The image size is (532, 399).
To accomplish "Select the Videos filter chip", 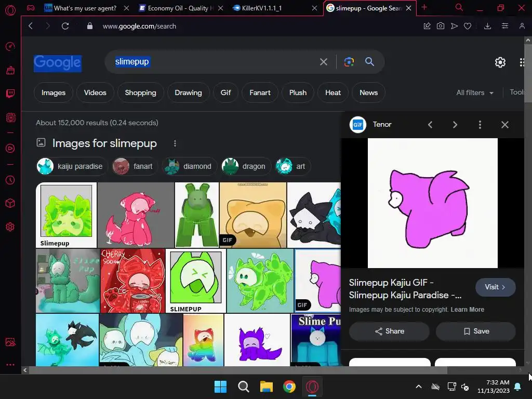I will [96, 92].
